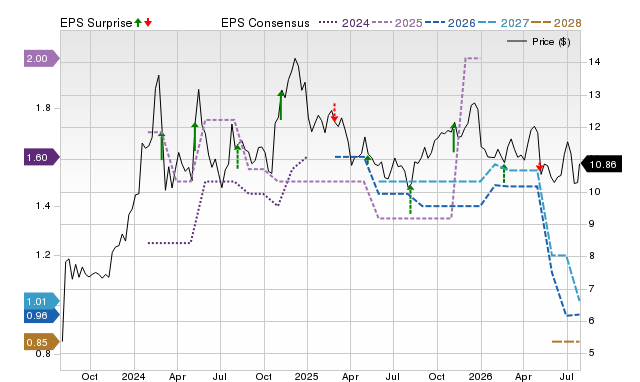Select the 0.8 label on the left axis
This screenshot has width=640, height=382.
click(x=43, y=353)
